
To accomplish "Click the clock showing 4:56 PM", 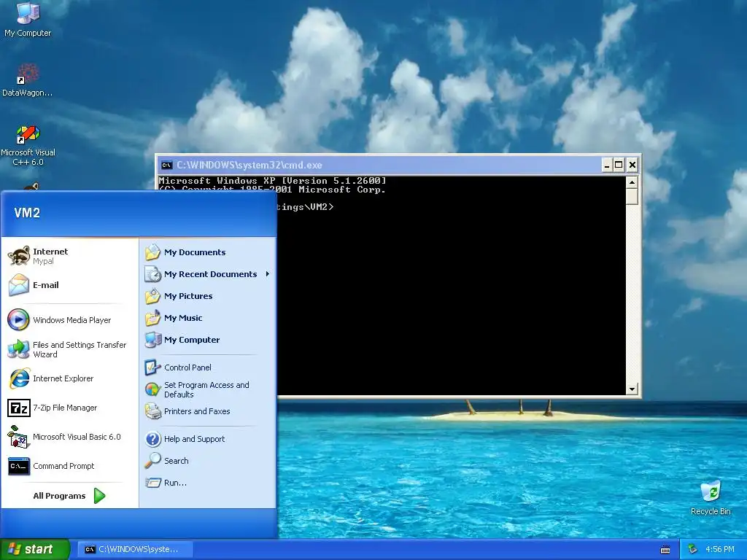I will (x=720, y=550).
